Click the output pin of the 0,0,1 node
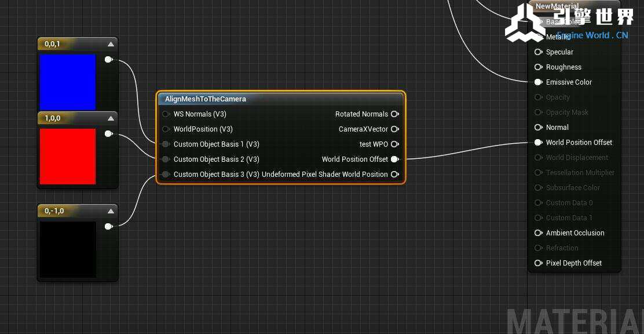Screen dimensions: 644x334 point(108,60)
